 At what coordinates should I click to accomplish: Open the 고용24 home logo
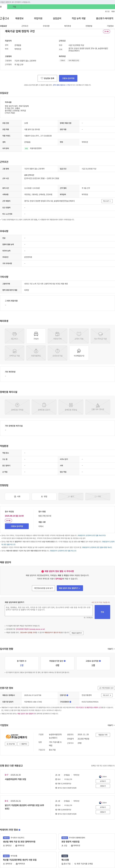tap(4, 19)
